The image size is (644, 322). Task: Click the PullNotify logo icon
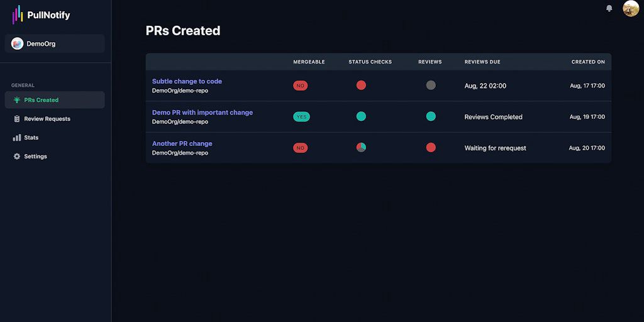pyautogui.click(x=17, y=14)
